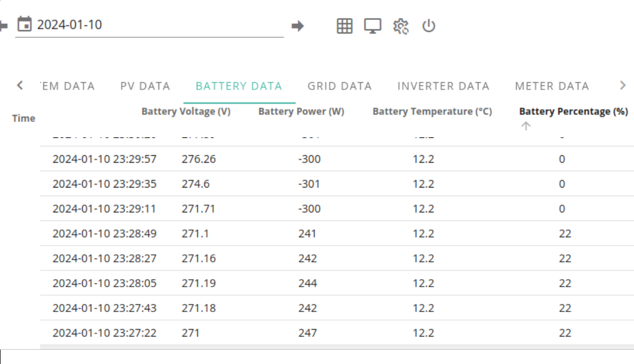
Task: Open the GRID DATA tab
Action: click(x=340, y=86)
